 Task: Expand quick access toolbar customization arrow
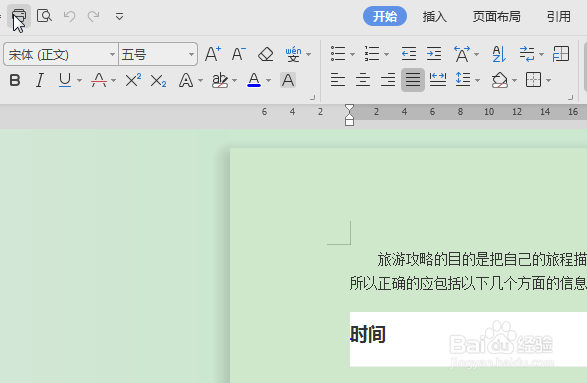(119, 16)
